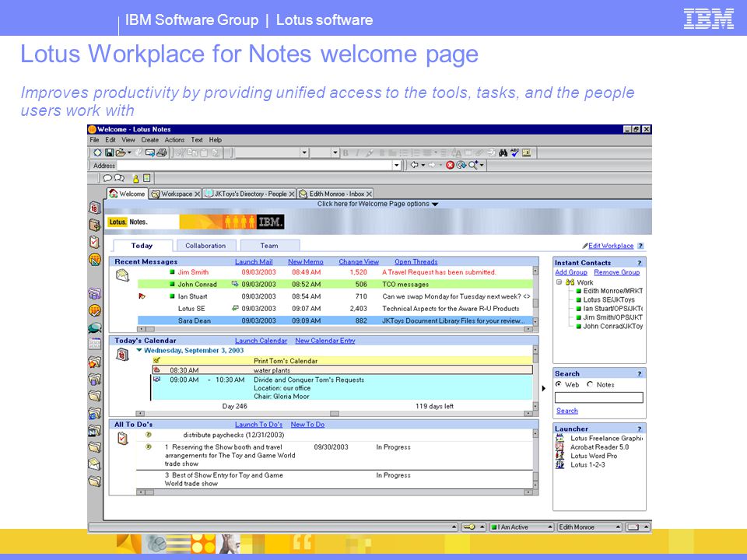Open the Edith Monroe - Inbox tab
Viewport: 747px width, 560px height.
(336, 194)
